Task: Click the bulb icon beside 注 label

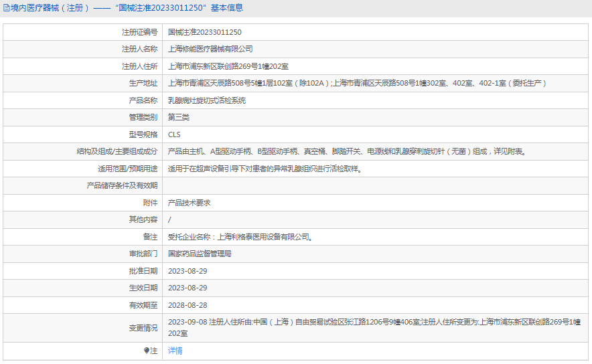Action: 147,351
